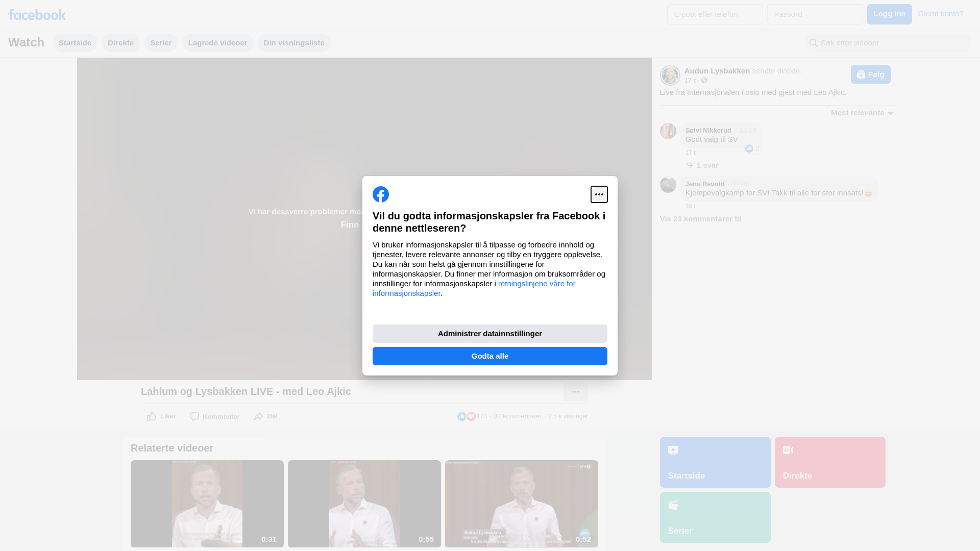Open the Direkte pink tile
Screen dimensions: 980x551
[x=830, y=462]
